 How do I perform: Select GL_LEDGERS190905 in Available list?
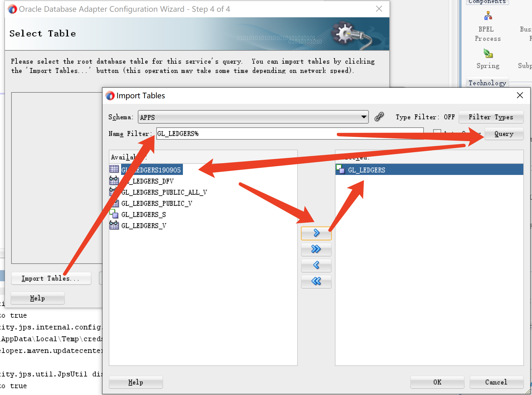151,170
